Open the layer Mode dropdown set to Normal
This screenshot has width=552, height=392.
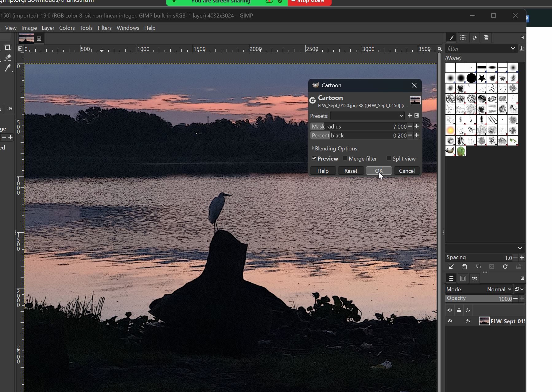pos(479,289)
